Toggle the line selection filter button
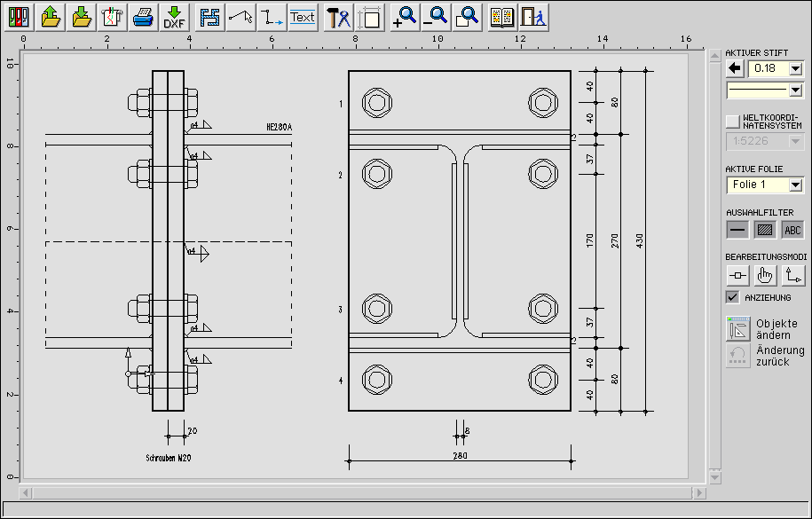Image resolution: width=812 pixels, height=519 pixels. (x=737, y=230)
